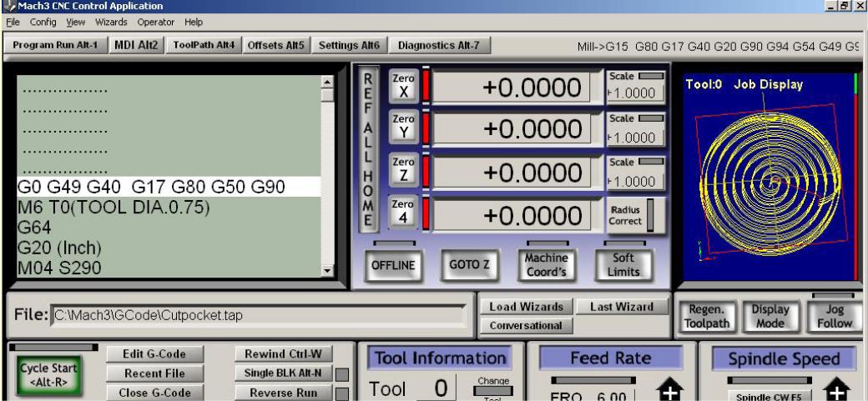868x401 pixels.
Task: Click the Job Display toolpath view
Action: click(x=770, y=177)
